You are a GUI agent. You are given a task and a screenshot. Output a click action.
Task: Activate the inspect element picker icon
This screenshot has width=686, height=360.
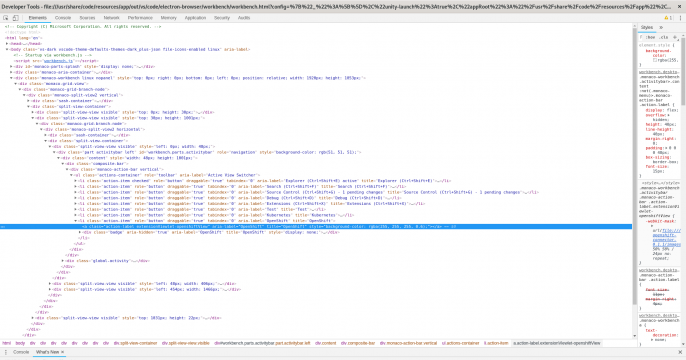(6, 18)
